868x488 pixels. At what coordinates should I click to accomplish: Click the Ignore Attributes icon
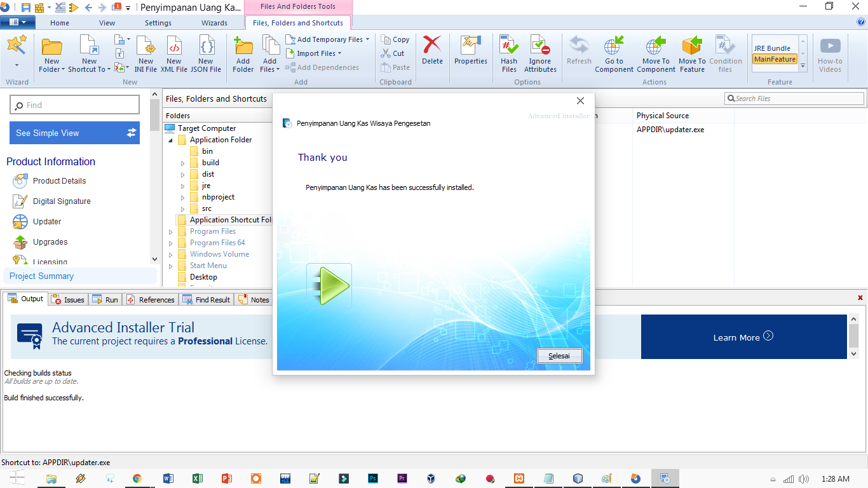[540, 46]
